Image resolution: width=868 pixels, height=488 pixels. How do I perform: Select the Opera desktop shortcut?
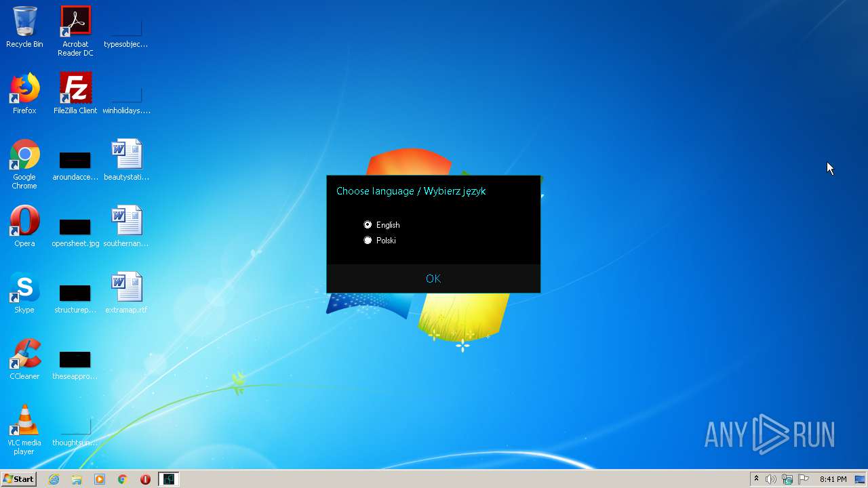(24, 226)
